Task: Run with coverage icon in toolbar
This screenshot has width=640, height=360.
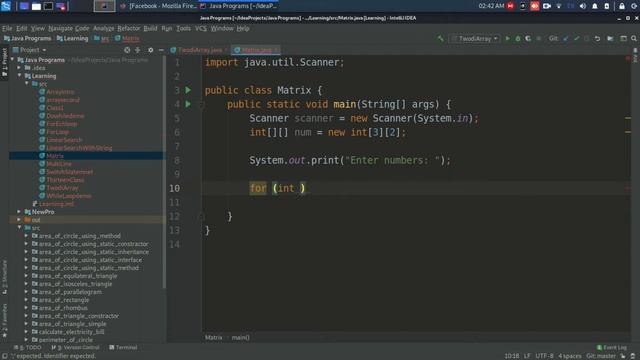Action: pos(528,38)
